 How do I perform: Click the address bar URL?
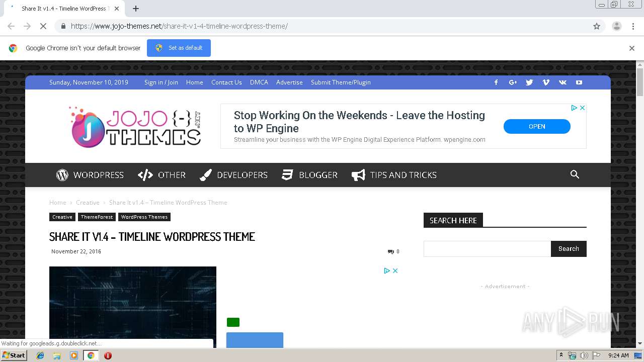(x=179, y=26)
